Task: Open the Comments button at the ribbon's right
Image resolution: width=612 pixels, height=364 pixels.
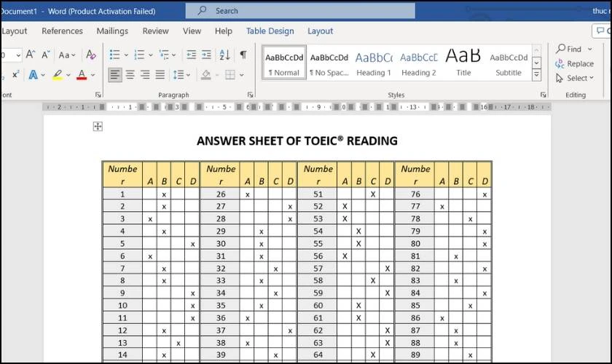Action: (602, 31)
